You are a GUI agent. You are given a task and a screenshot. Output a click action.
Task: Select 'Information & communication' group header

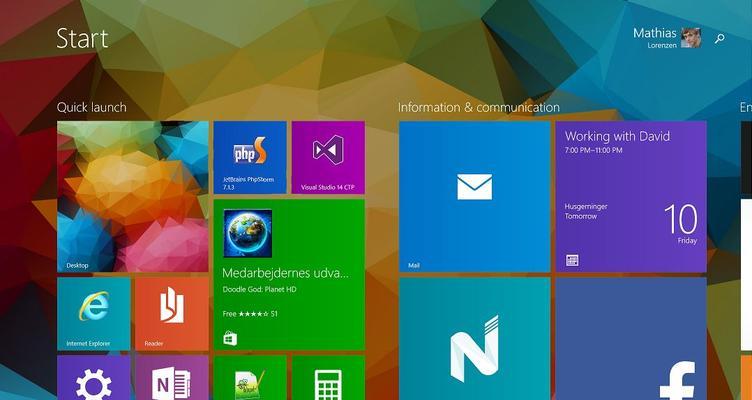(x=478, y=107)
